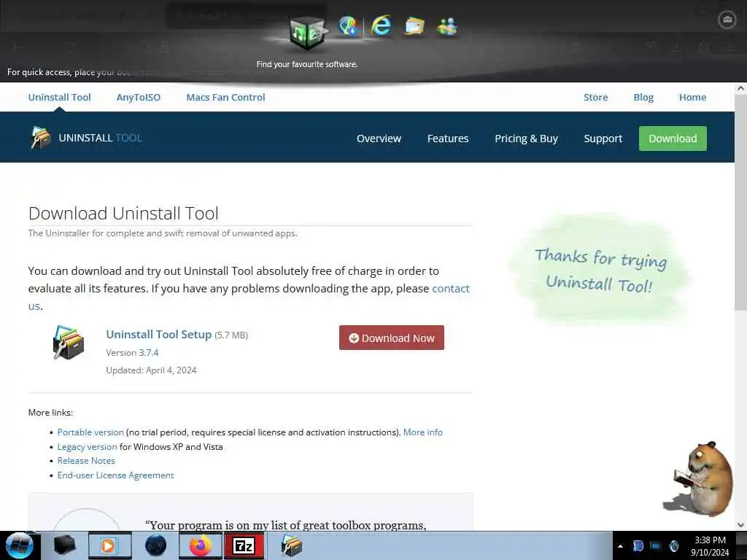Click the green Download button

(x=673, y=139)
